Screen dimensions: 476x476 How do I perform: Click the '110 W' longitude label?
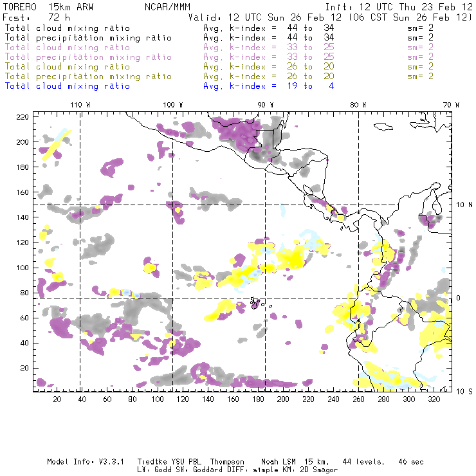(80, 105)
